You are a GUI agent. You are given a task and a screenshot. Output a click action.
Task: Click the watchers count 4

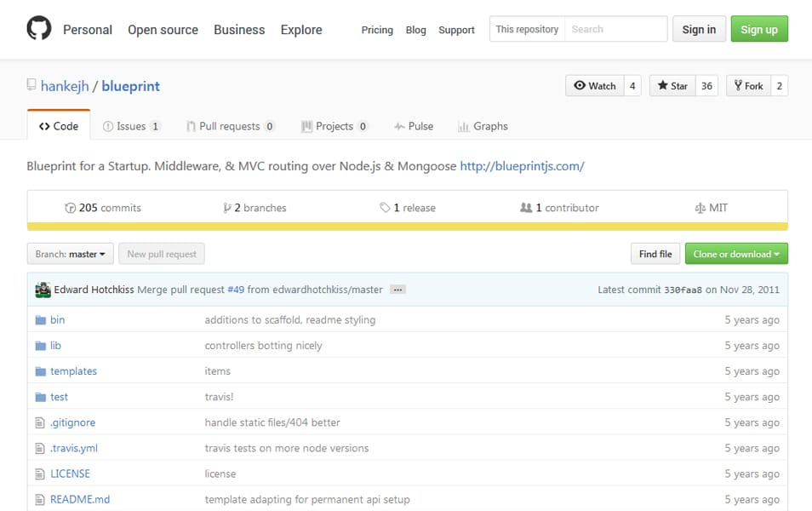[632, 86]
